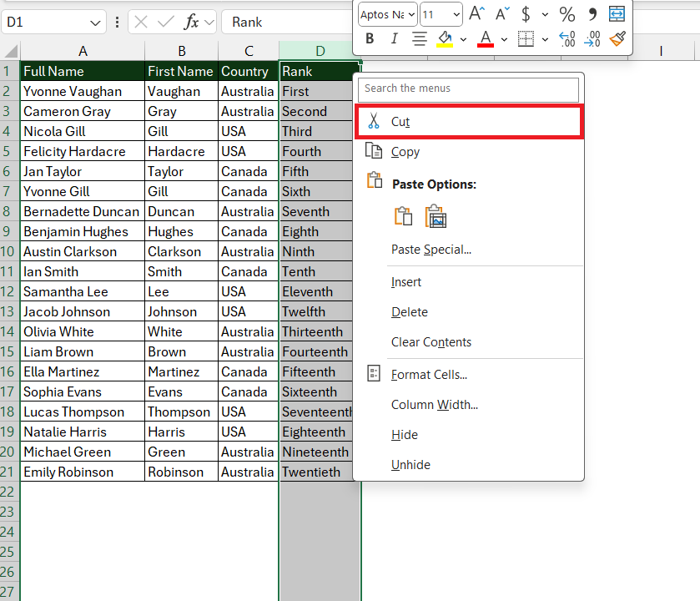
Task: Decrease decimal places from the mini toolbar
Action: pos(592,38)
